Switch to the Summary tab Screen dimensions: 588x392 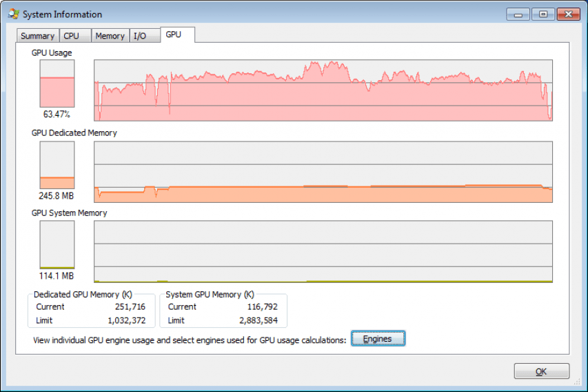coord(37,36)
